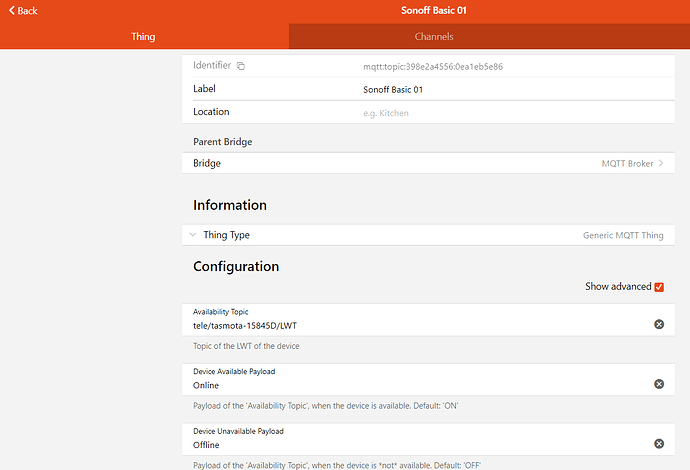The width and height of the screenshot is (690, 470).
Task: Click the Generic MQTT Thing type text
Action: click(x=623, y=235)
